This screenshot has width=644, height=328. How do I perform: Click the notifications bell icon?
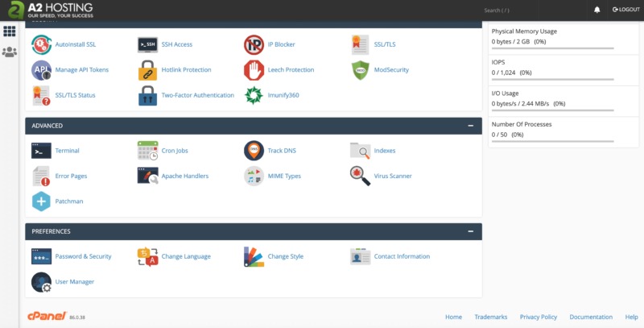(597, 10)
